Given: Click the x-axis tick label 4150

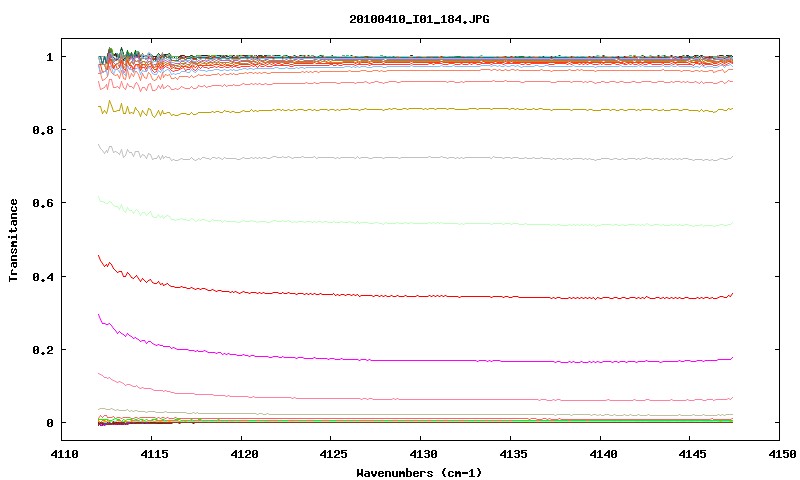Looking at the screenshot, I should pos(783,454).
